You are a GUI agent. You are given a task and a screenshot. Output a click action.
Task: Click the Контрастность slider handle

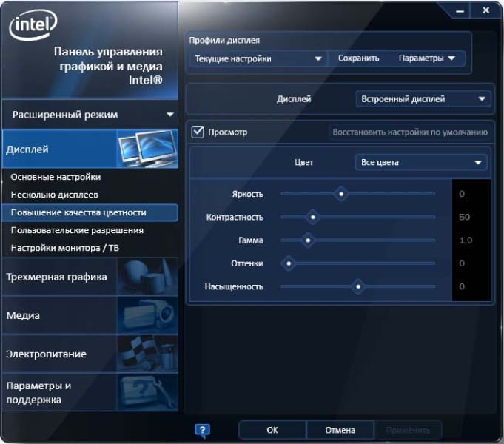pos(313,217)
